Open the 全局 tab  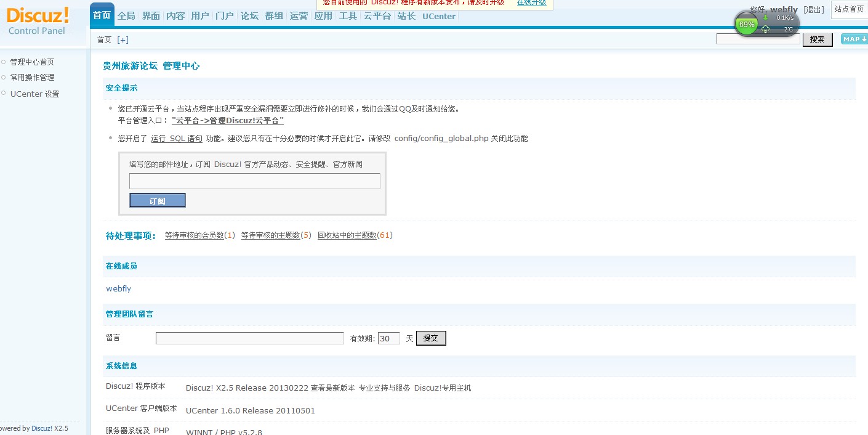pyautogui.click(x=126, y=16)
